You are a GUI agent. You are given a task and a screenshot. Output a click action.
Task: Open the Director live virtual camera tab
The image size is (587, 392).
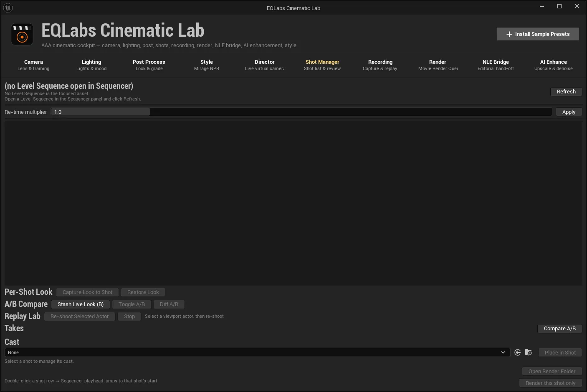pos(265,65)
